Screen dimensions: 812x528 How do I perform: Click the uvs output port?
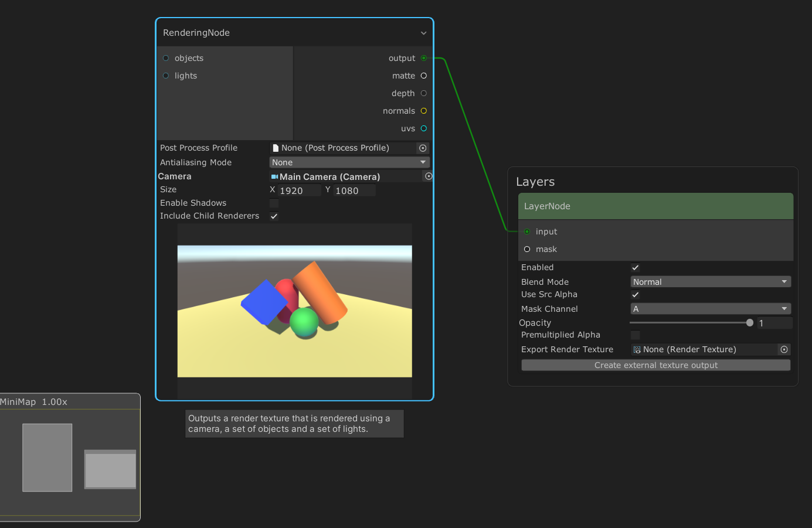(x=423, y=128)
